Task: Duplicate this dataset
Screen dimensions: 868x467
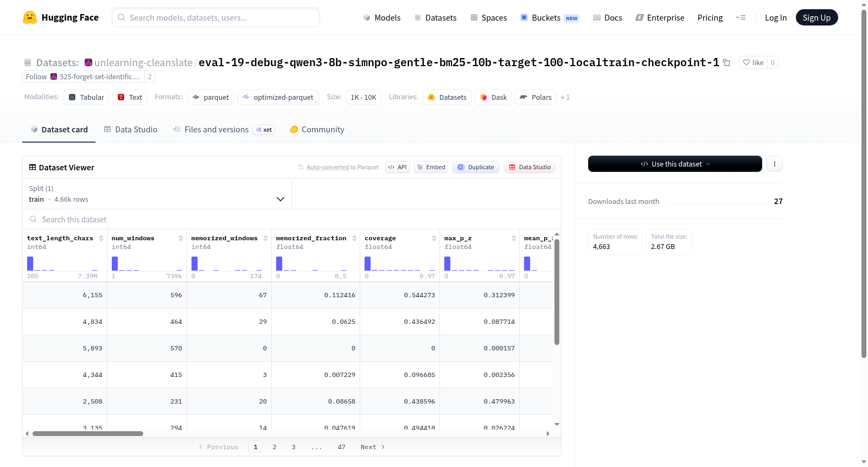Action: (x=476, y=167)
